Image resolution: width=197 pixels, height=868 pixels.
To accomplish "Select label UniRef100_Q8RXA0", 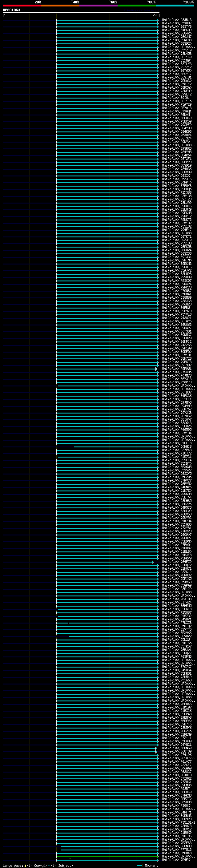I will tap(177, 88).
